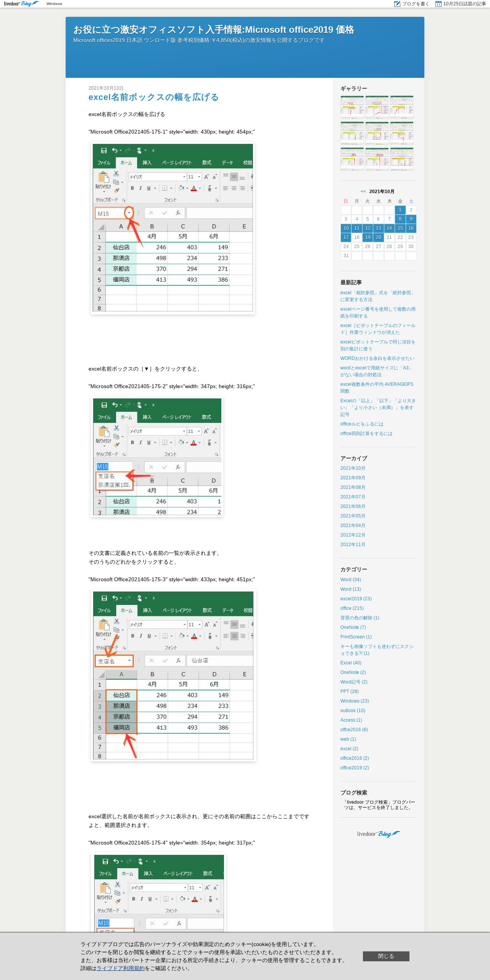Open category outlook (10)
The height and width of the screenshot is (980, 490).
353,711
